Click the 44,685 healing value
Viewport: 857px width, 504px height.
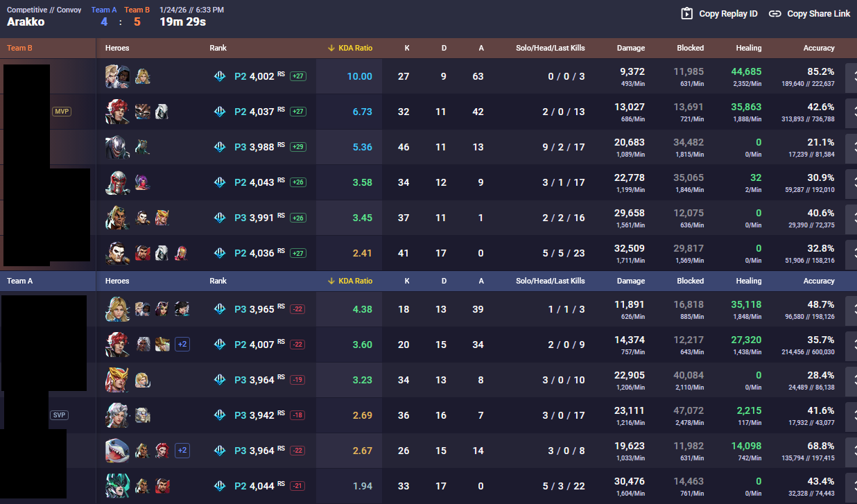tap(746, 71)
